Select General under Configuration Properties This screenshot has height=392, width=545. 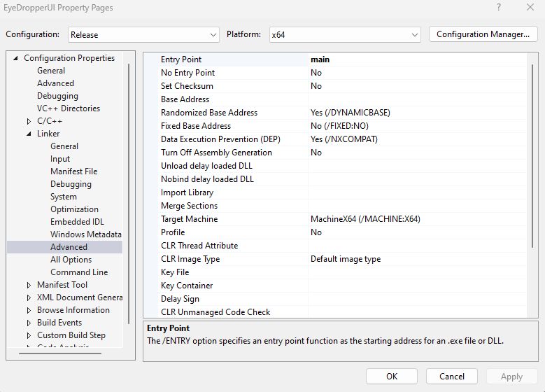(x=51, y=71)
